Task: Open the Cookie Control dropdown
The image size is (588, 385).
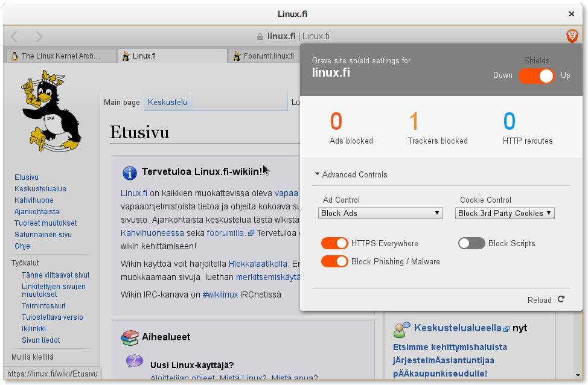Action: point(505,213)
